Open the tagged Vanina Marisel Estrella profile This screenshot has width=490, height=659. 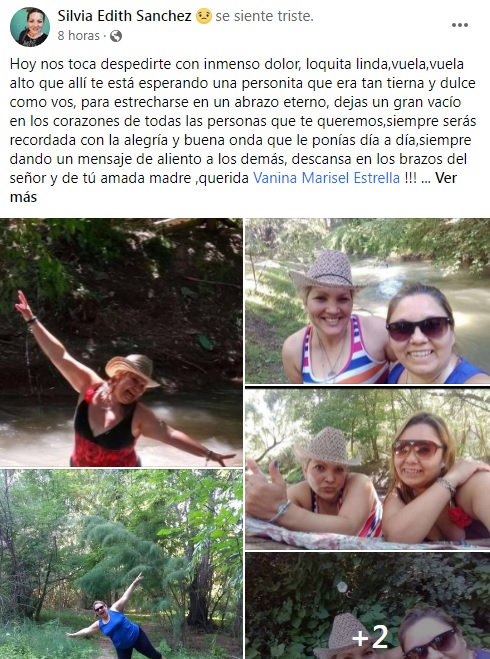pos(327,178)
